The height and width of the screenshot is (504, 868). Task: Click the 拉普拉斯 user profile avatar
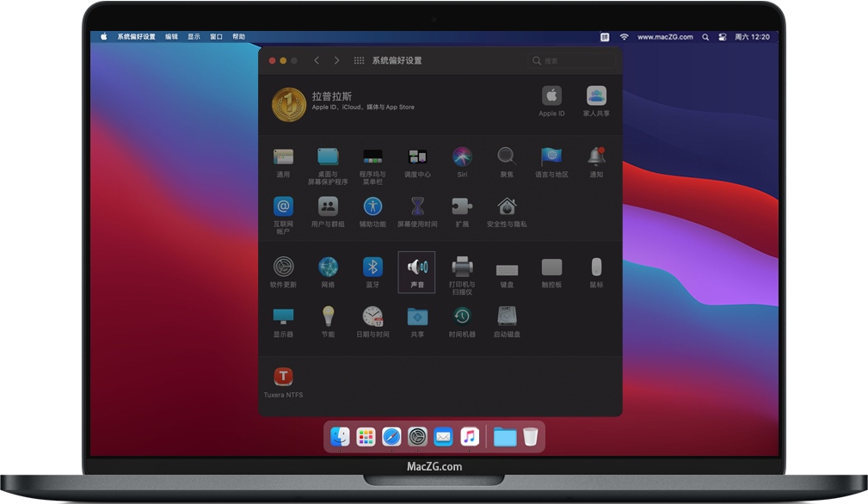coord(289,105)
